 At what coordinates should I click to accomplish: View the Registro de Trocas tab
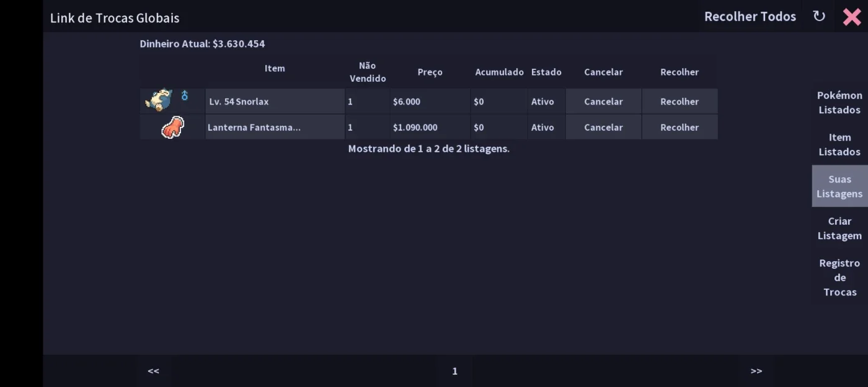pos(839,277)
